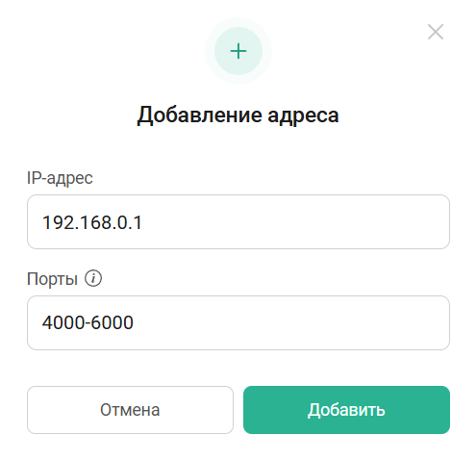
Task: Submit address with green Добавить button
Action: coord(346,410)
